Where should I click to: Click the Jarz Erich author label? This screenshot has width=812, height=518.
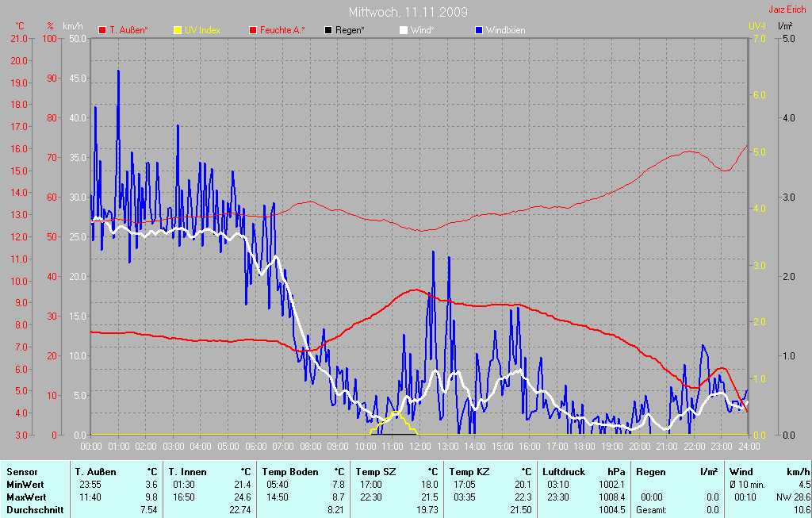click(x=787, y=10)
